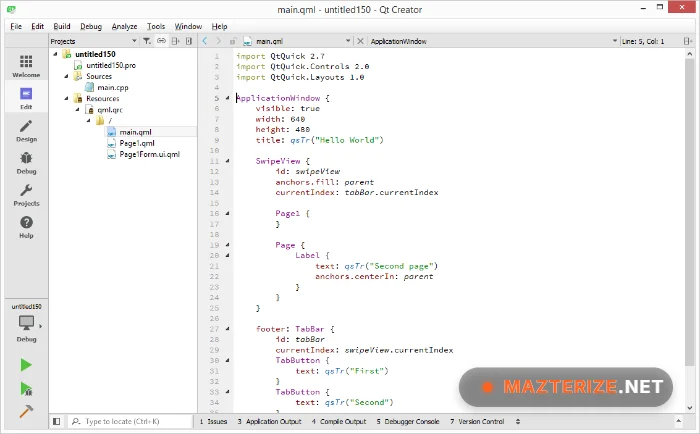Select Page1Form.ui.qml in project tree
The image size is (700, 434).
pyautogui.click(x=149, y=154)
